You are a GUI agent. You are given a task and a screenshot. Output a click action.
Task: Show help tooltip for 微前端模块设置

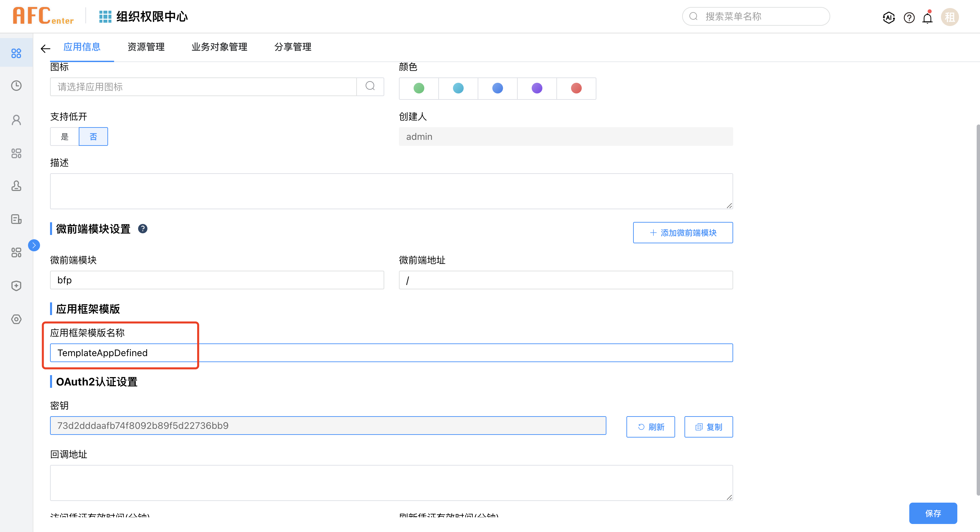(x=143, y=229)
